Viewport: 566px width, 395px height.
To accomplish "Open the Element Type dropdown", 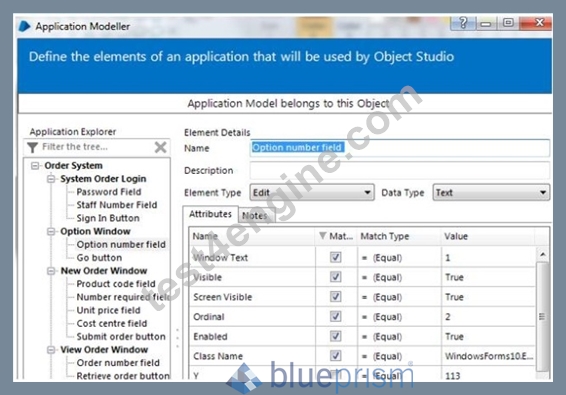I will click(312, 192).
